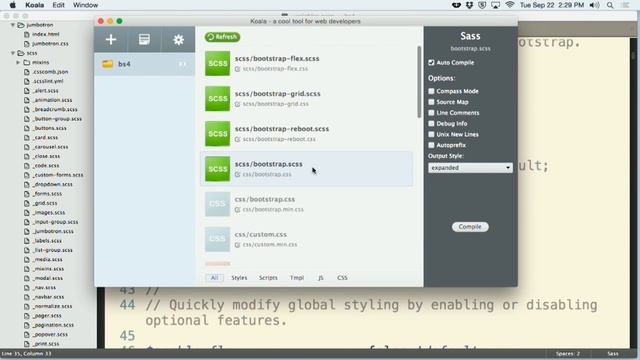
Task: Open Koala settings gear icon
Action: tap(178, 40)
